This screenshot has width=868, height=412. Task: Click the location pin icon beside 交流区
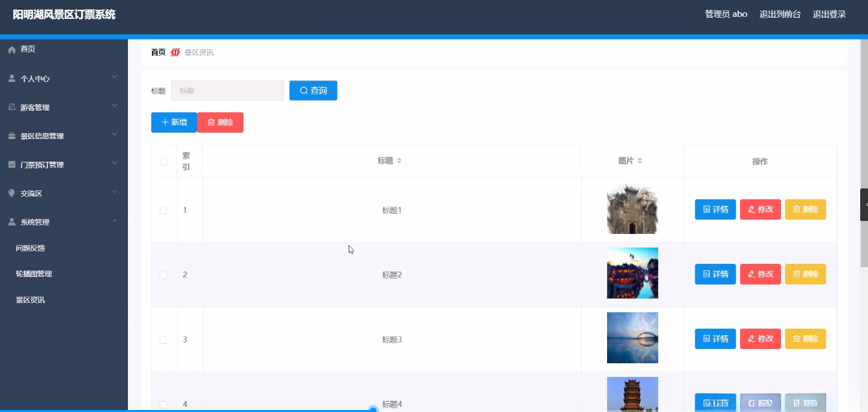[12, 193]
